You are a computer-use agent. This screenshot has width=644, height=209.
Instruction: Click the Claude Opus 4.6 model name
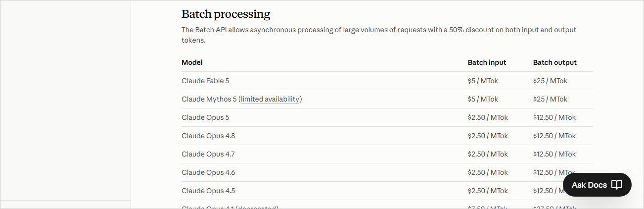coord(208,172)
